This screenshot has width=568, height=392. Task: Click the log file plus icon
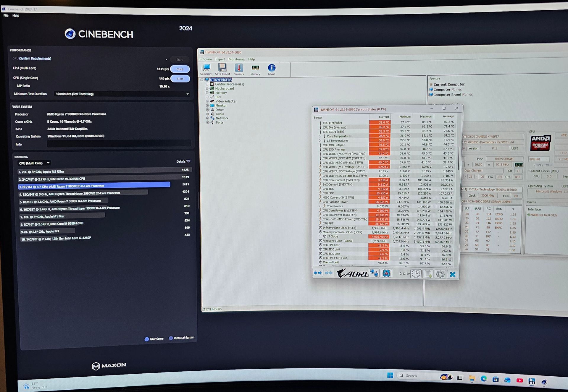point(428,274)
